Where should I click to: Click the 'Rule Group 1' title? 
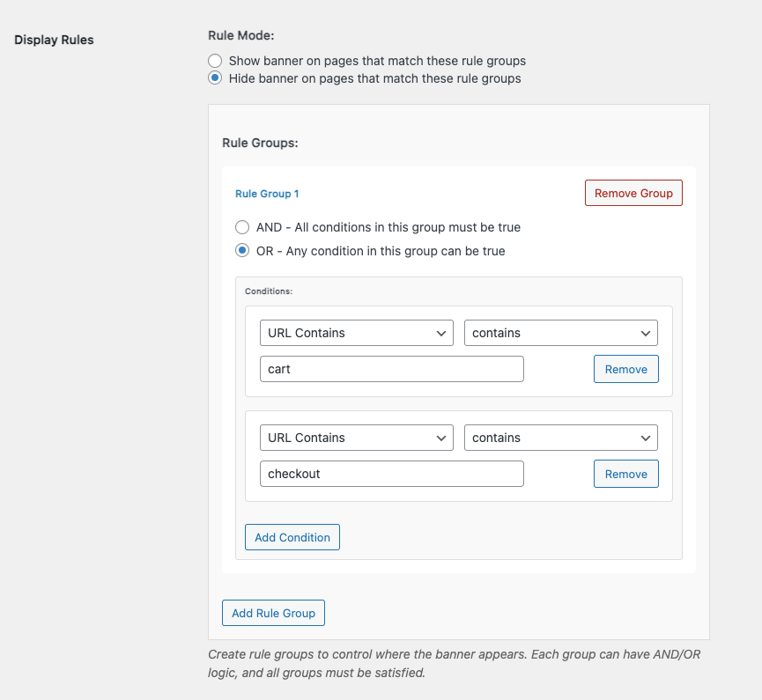[x=267, y=194]
